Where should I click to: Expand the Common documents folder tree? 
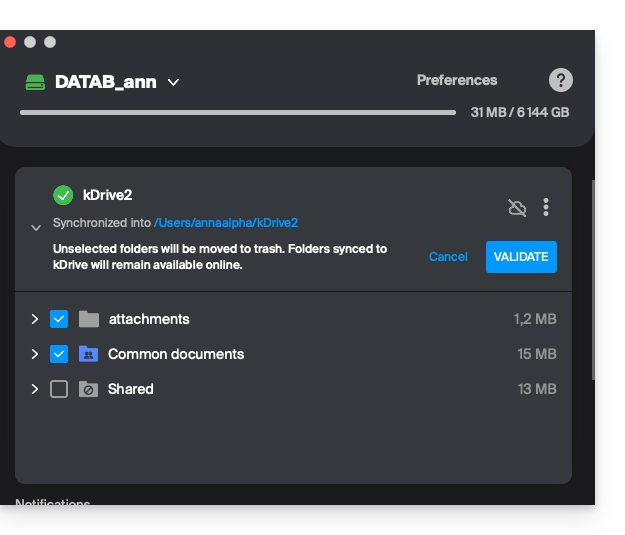pyautogui.click(x=34, y=354)
